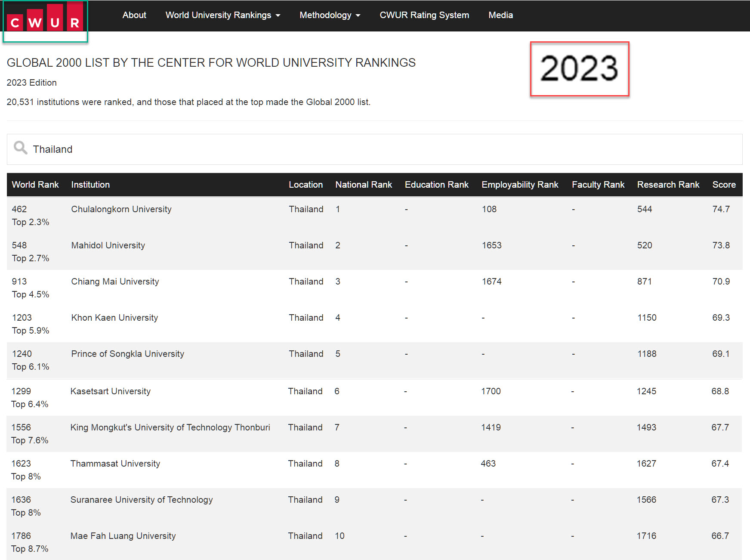Click the Thailand search input field
This screenshot has height=560, width=750.
pyautogui.click(x=374, y=149)
